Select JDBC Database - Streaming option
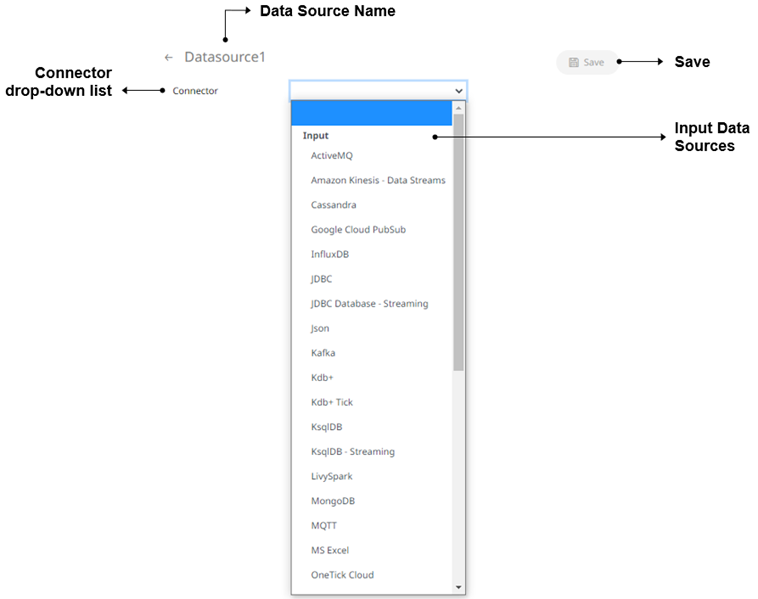The height and width of the screenshot is (599, 758). [369, 303]
